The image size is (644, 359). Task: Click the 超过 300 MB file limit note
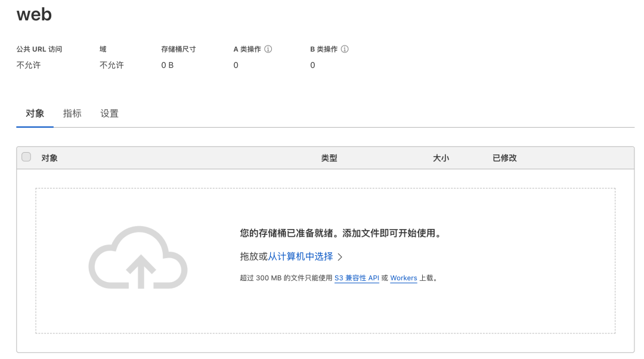click(340, 278)
